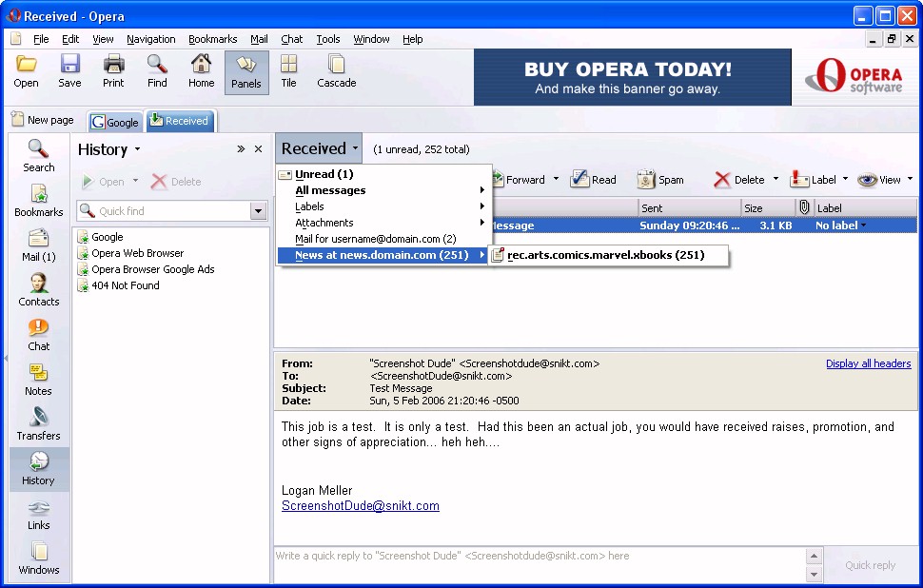Click the history Delete button

pyautogui.click(x=176, y=182)
